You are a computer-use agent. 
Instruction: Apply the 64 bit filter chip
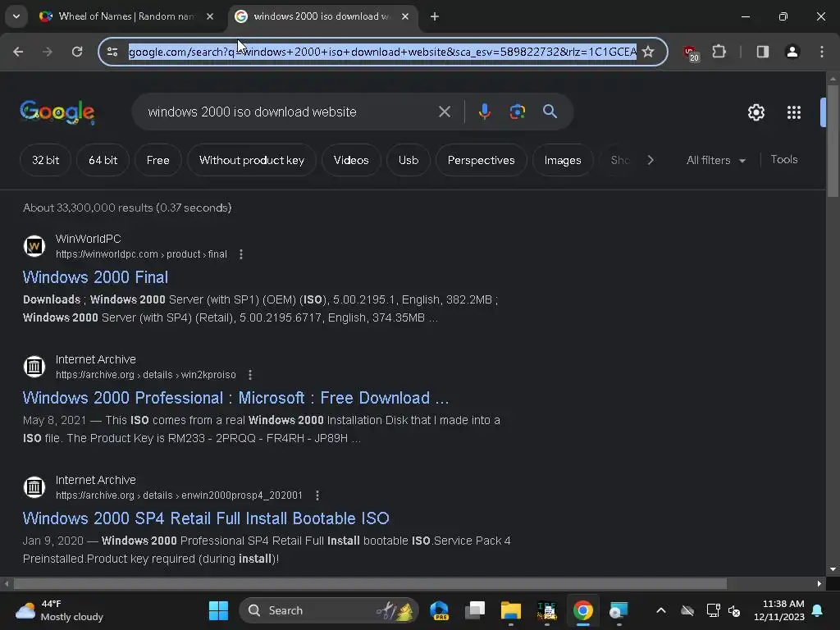pyautogui.click(x=103, y=160)
